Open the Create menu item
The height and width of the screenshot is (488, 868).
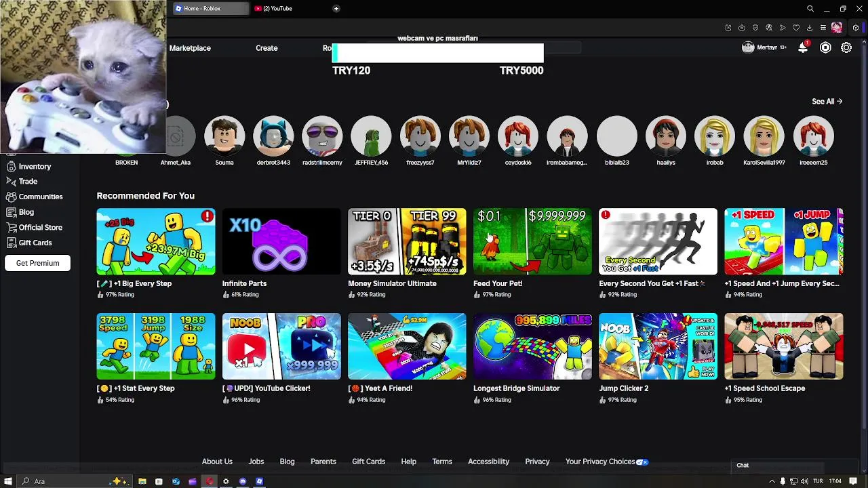click(x=267, y=48)
